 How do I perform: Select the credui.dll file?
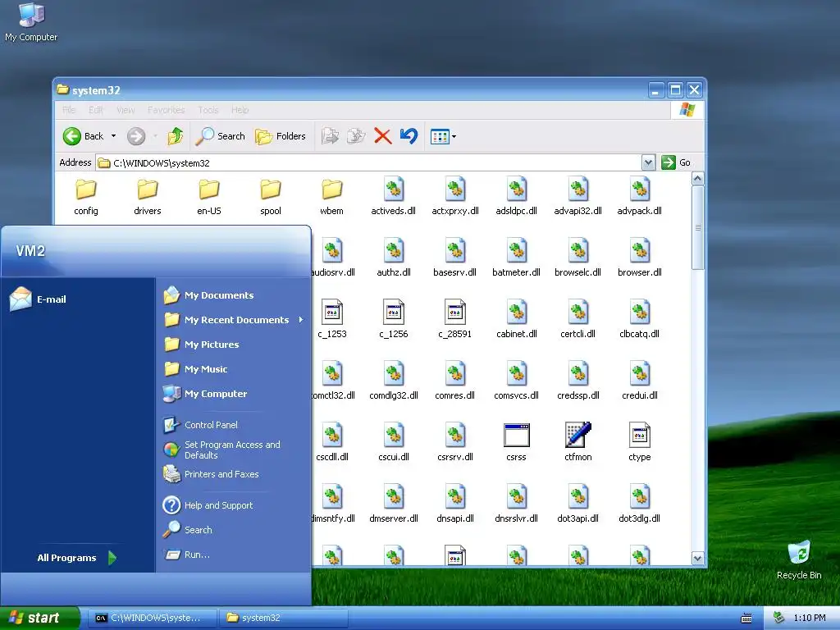640,381
